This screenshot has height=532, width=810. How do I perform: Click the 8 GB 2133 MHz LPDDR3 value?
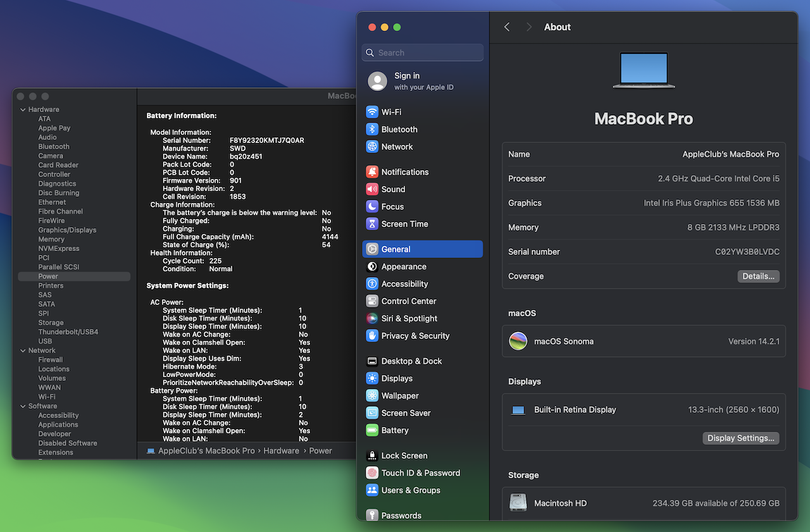(x=733, y=228)
